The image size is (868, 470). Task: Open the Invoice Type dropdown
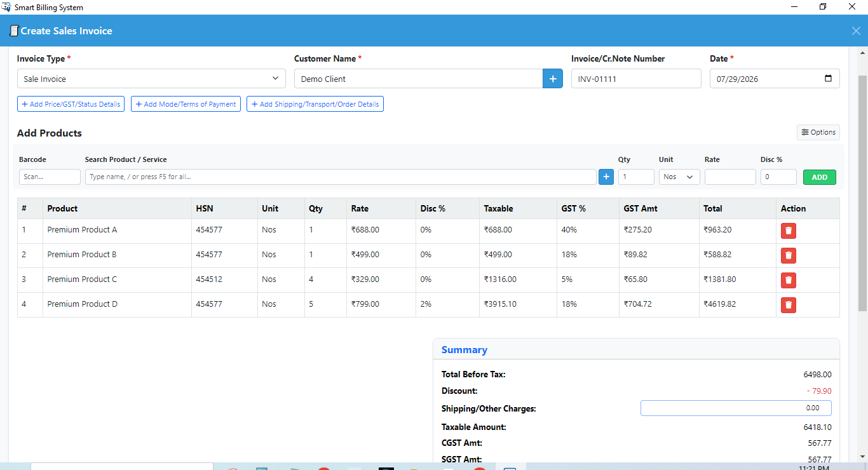[151, 79]
